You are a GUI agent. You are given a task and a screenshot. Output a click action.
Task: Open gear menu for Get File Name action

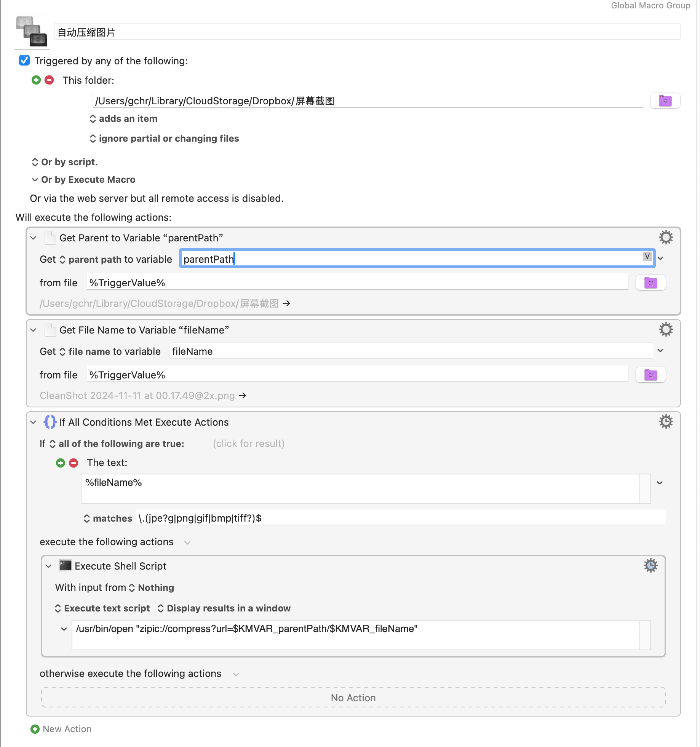666,330
